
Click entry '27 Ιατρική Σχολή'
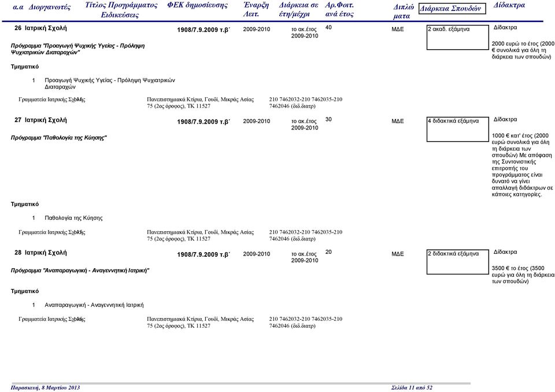[x=40, y=120]
